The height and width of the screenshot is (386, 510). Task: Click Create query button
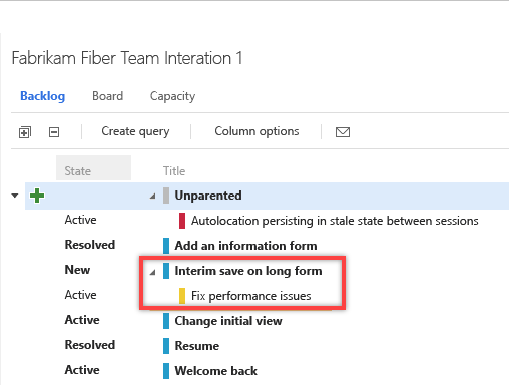pyautogui.click(x=135, y=131)
